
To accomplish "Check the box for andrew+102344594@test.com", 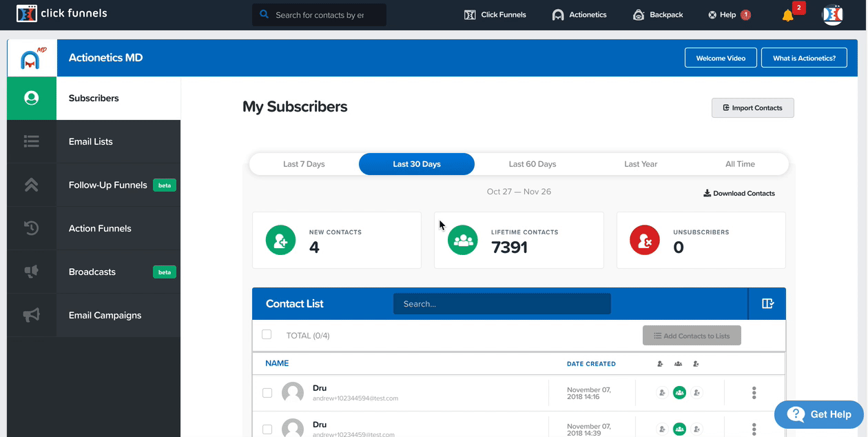I will click(267, 393).
